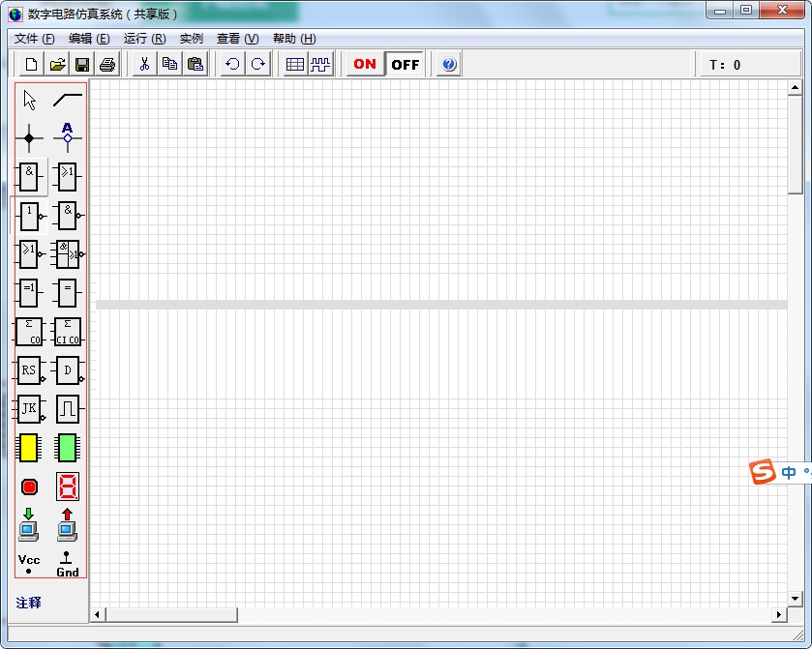Click the Sogou input method S icon
Viewport: 812px width, 649px height.
pos(763,471)
